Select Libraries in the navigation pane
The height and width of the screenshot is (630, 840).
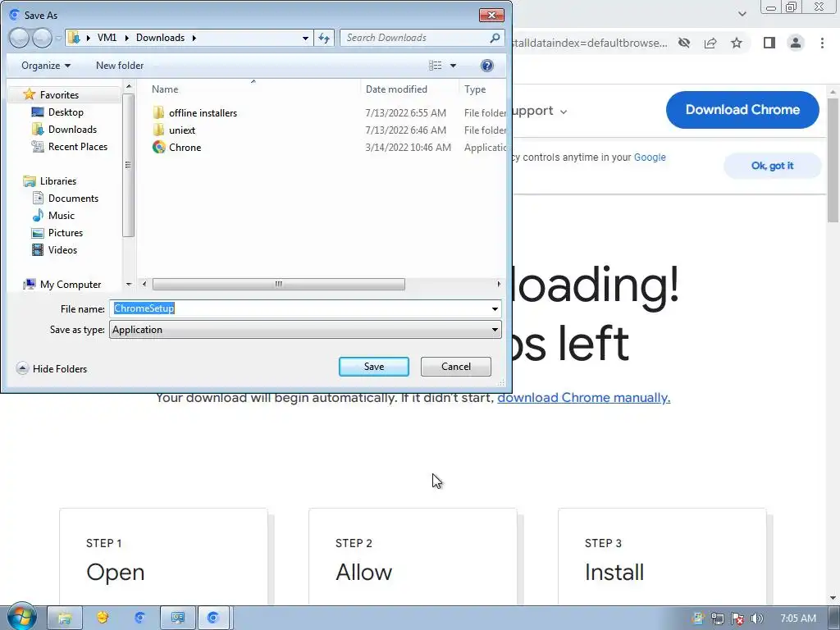[x=58, y=181]
